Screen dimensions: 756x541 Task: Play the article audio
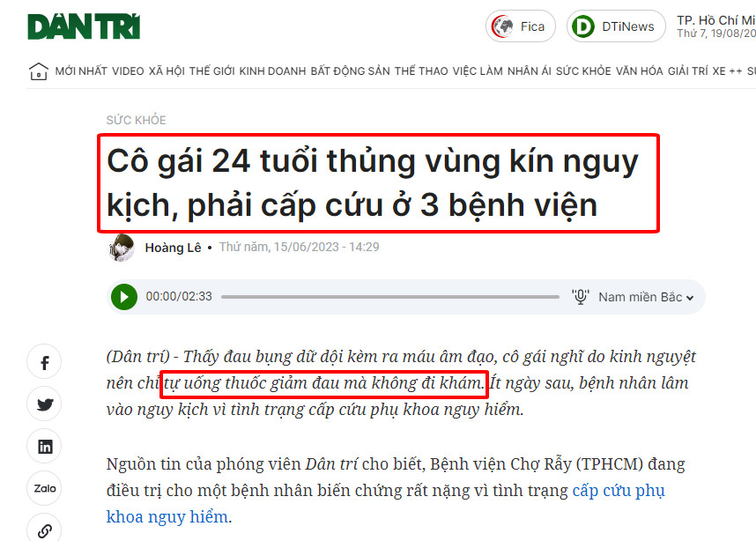coord(124,297)
